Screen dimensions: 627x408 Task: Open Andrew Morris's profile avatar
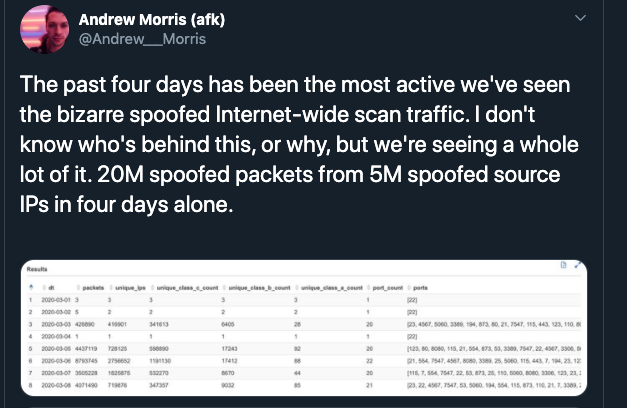pyautogui.click(x=45, y=28)
